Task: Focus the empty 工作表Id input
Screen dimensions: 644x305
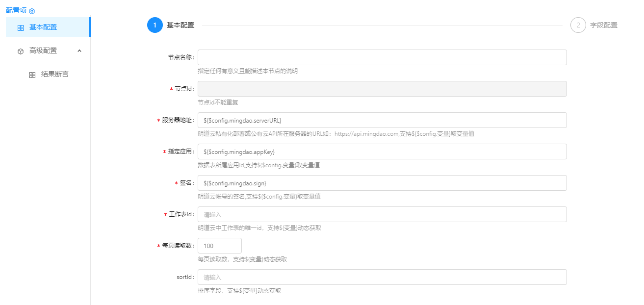Action: point(382,214)
